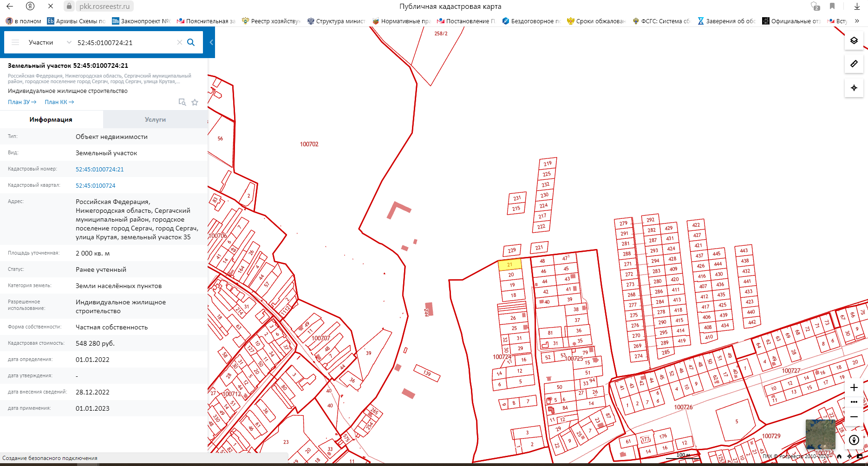
Task: Select the Информация tab
Action: click(51, 119)
